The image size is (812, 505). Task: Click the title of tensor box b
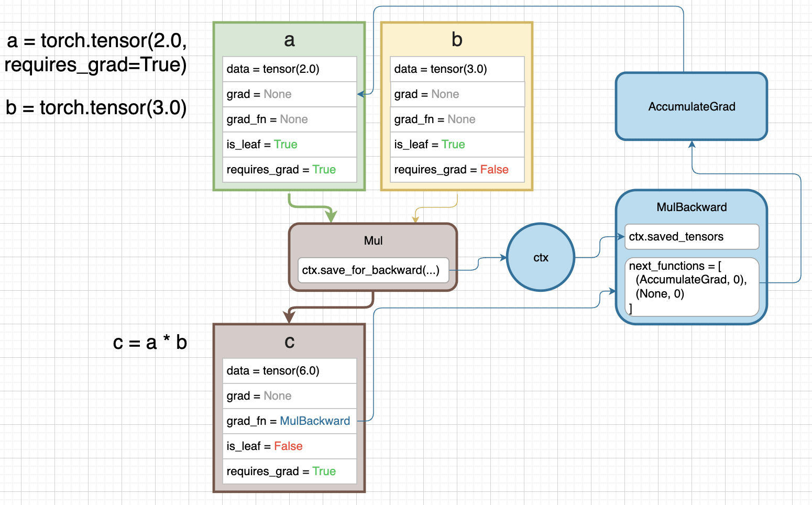point(457,39)
